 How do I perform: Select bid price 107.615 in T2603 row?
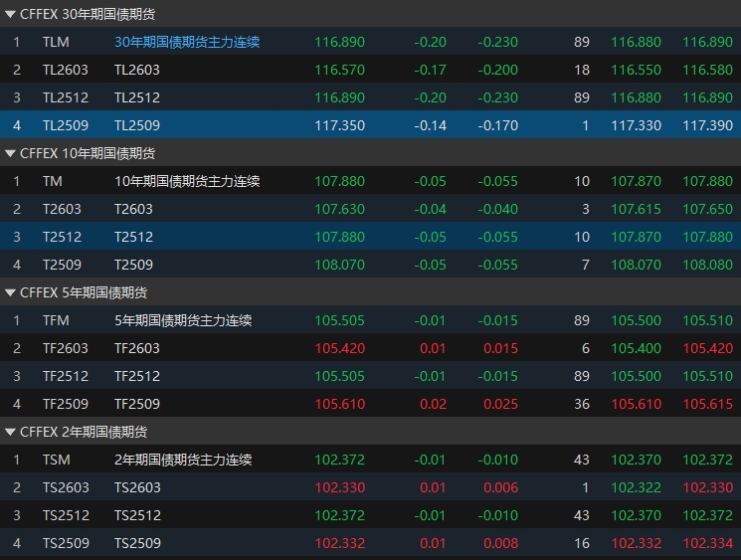click(x=636, y=209)
